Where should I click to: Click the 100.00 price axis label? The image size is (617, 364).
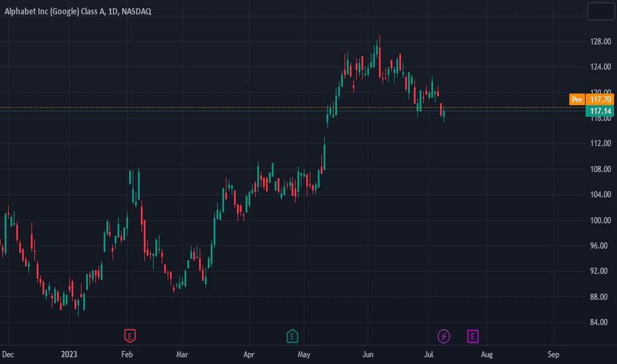(600, 220)
